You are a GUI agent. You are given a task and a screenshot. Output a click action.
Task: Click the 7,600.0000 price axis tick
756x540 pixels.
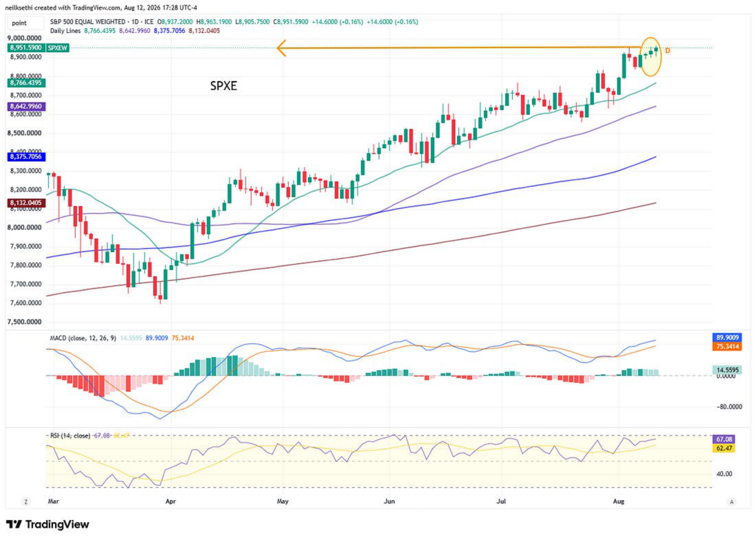[x=26, y=303]
